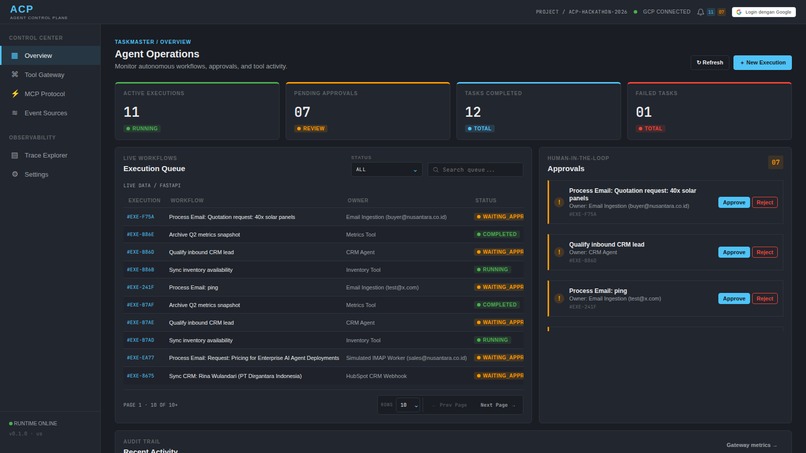Image resolution: width=806 pixels, height=453 pixels.
Task: Open execution #EXE-886B
Action: pyautogui.click(x=140, y=269)
